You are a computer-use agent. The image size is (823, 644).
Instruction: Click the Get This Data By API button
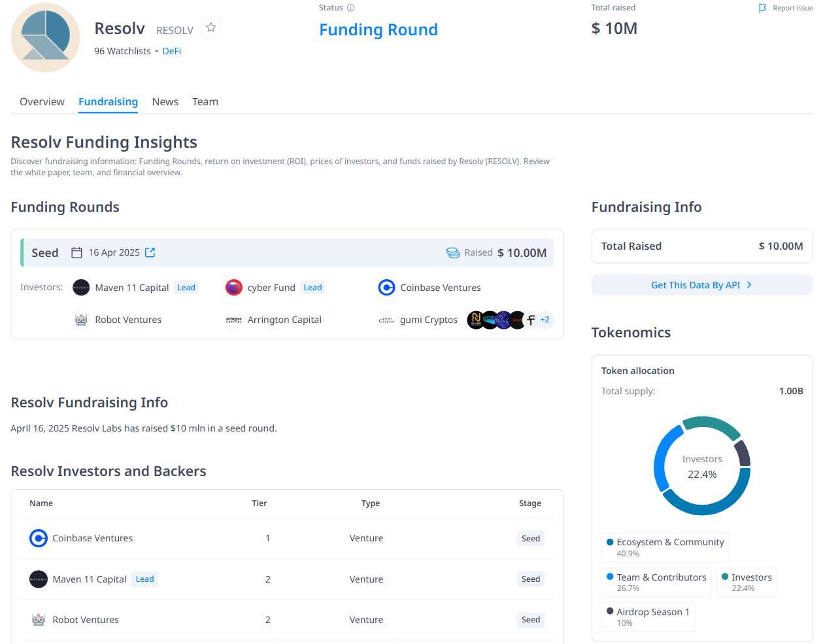tap(702, 285)
